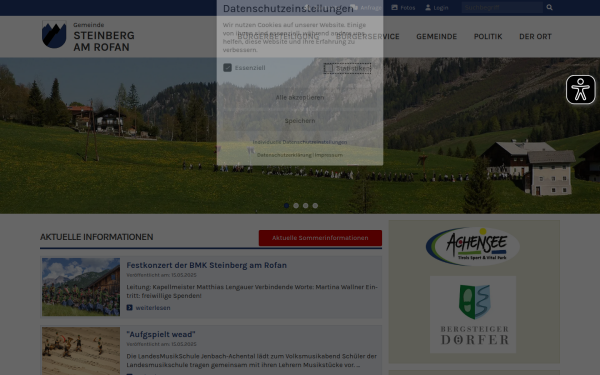Select the first slider dot
Viewport: 600px width, 375px height.
[x=286, y=205]
